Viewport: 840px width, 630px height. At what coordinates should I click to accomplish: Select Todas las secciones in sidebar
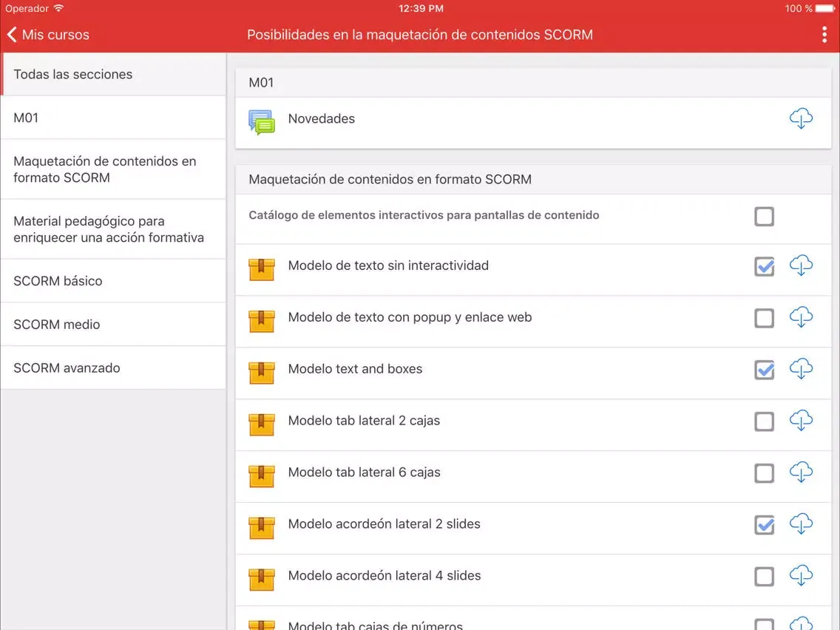72,74
